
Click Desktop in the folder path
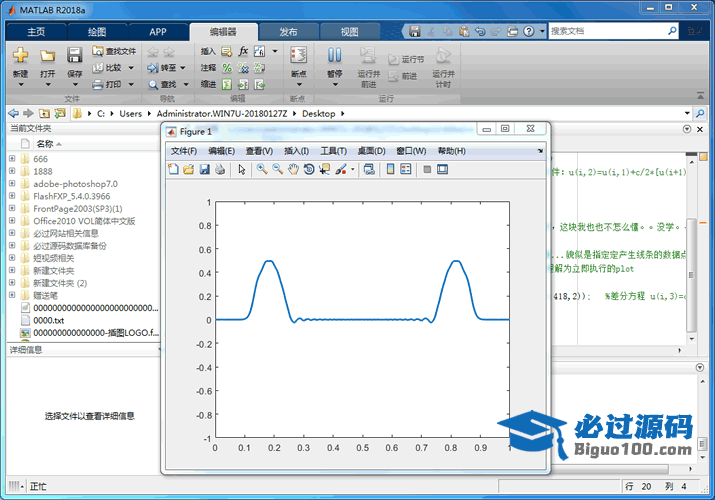point(319,113)
